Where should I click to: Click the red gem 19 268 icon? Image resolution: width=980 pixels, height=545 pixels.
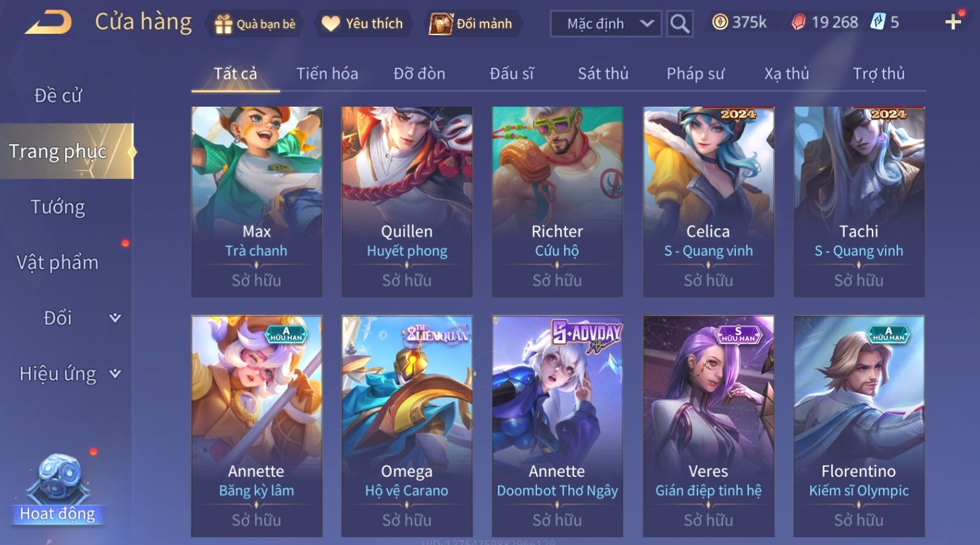(x=798, y=23)
